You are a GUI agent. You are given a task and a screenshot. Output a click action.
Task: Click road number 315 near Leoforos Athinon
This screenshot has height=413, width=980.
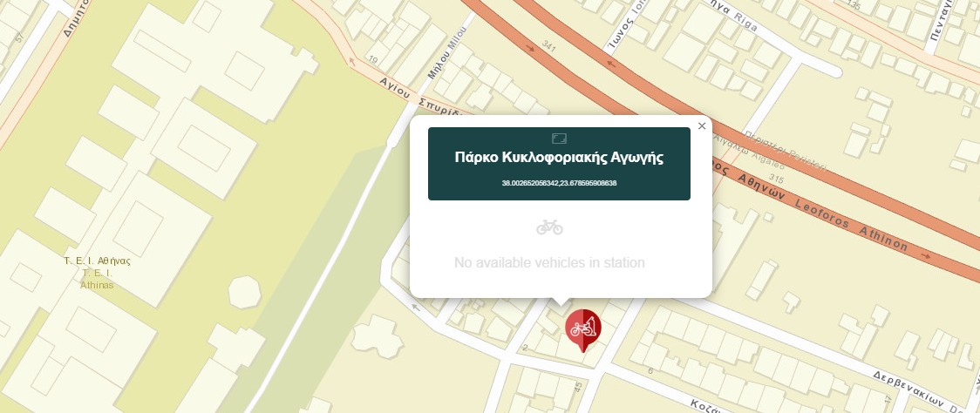pos(776,179)
